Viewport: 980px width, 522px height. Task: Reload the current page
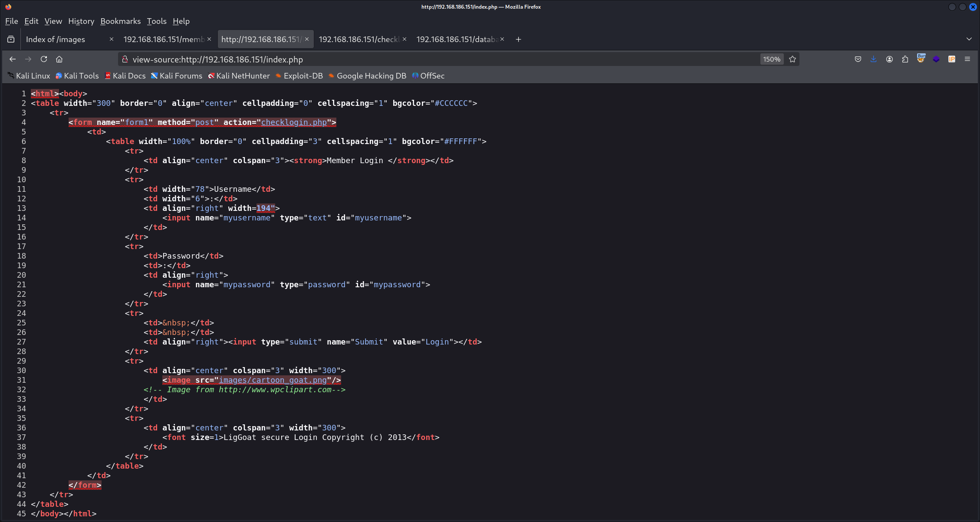44,59
